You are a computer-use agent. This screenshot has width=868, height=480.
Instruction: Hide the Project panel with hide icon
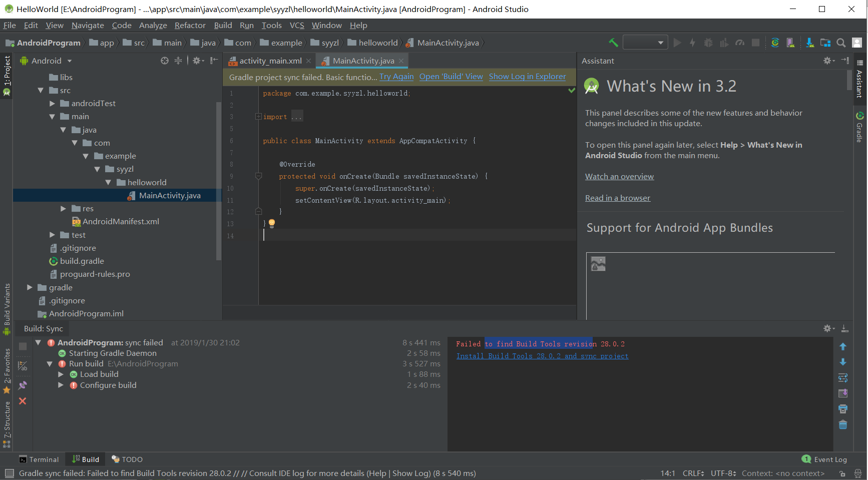tap(214, 61)
